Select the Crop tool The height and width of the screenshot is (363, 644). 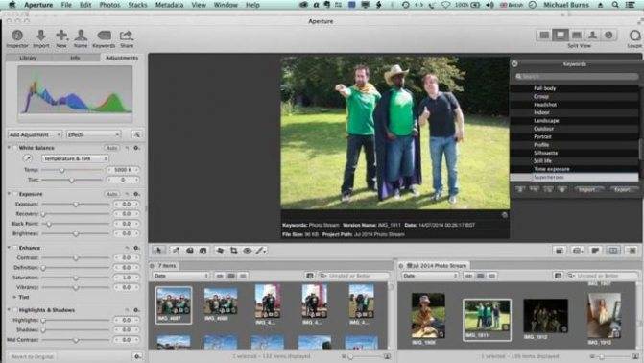coord(233,251)
